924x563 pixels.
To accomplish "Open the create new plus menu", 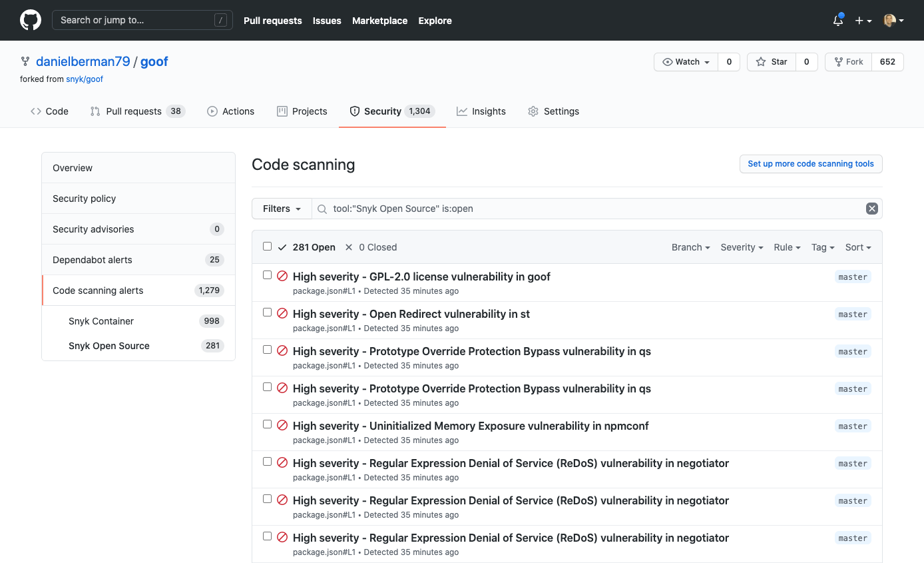I will click(862, 21).
